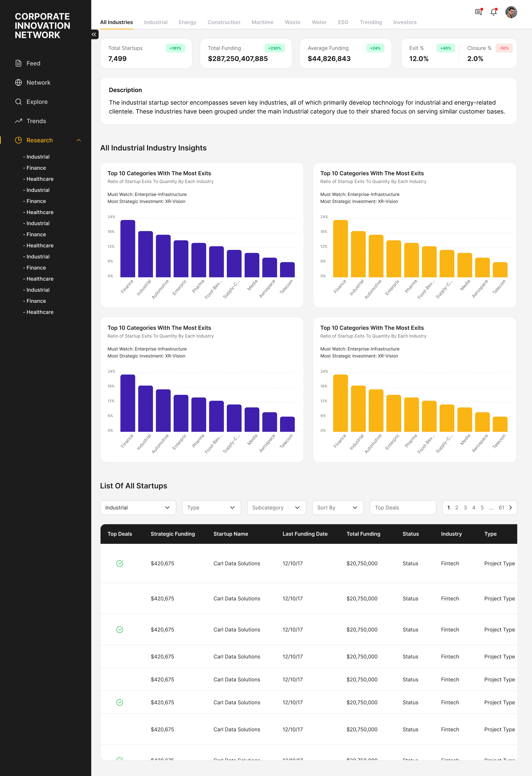532x776 pixels.
Task: Expand the Subcategory dropdown
Action: (x=276, y=508)
